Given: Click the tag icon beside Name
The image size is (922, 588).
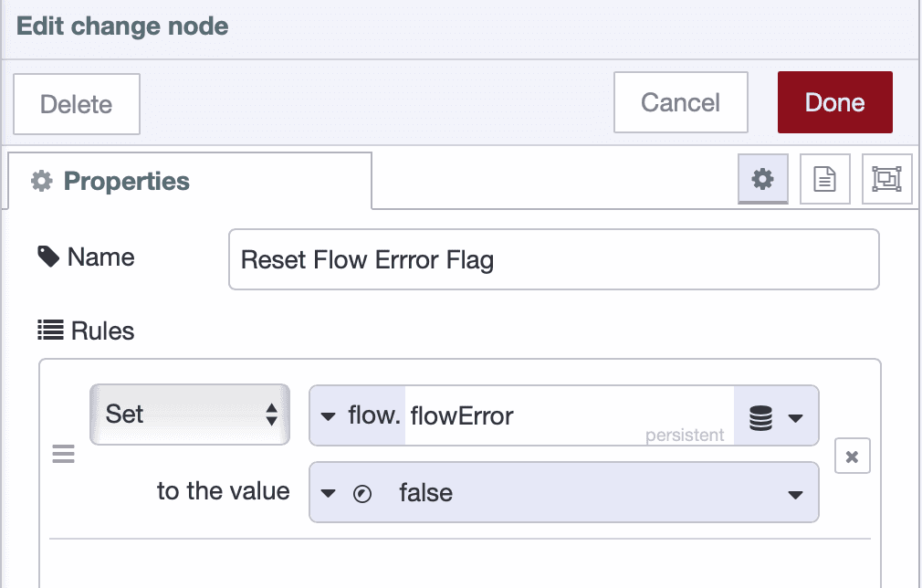Looking at the screenshot, I should [x=47, y=257].
